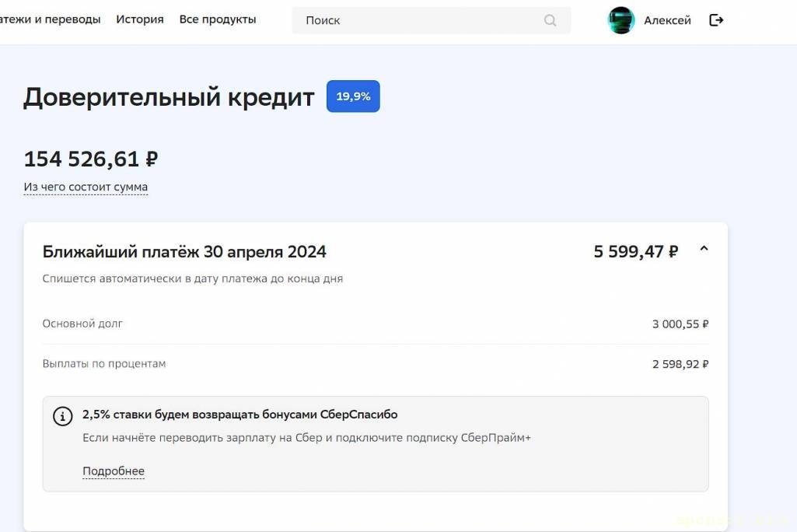Go to the История menu item
This screenshot has width=797, height=532.
tap(140, 19)
